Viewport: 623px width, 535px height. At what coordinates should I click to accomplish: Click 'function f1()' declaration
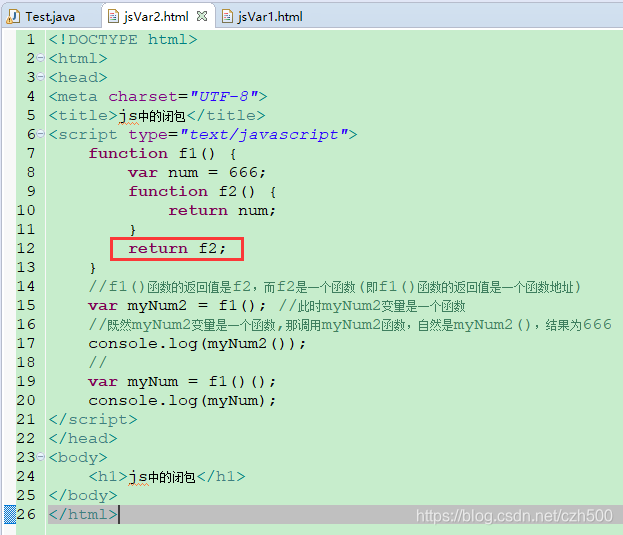(x=163, y=154)
